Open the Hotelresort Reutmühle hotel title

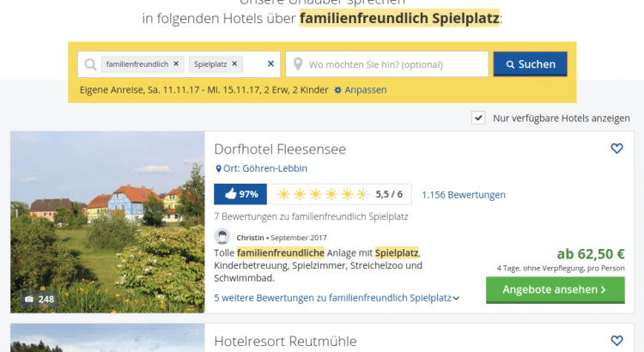(285, 342)
